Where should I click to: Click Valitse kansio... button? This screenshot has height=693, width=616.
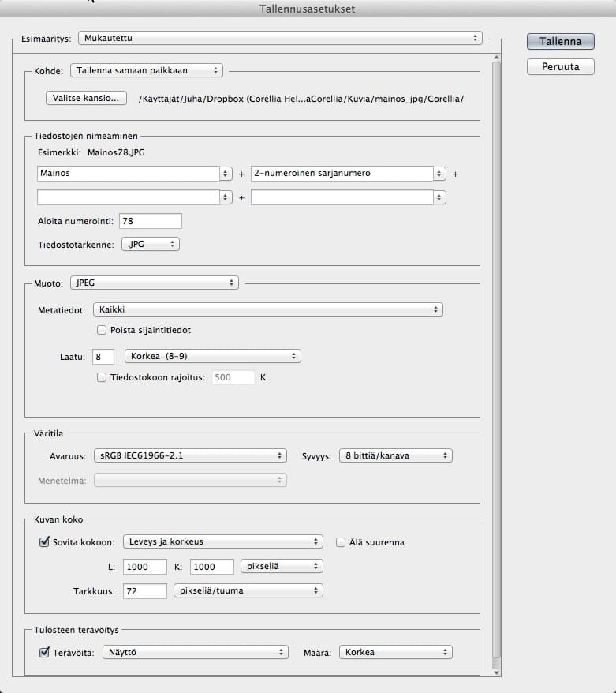(86, 98)
